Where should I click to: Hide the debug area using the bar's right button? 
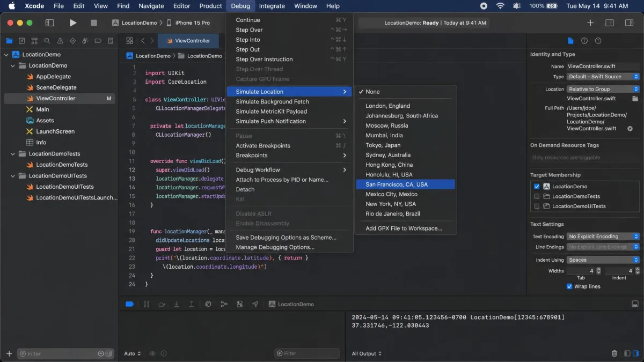click(635, 304)
